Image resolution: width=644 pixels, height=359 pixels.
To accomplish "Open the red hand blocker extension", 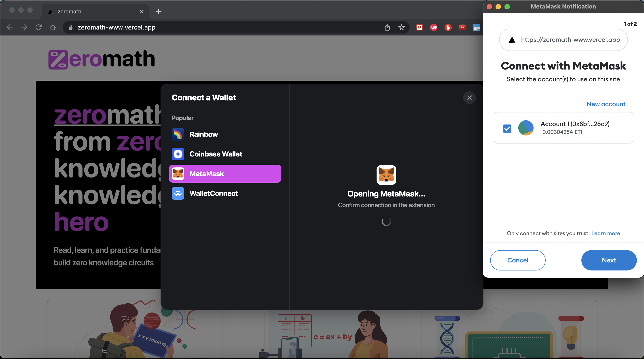I will (x=448, y=27).
